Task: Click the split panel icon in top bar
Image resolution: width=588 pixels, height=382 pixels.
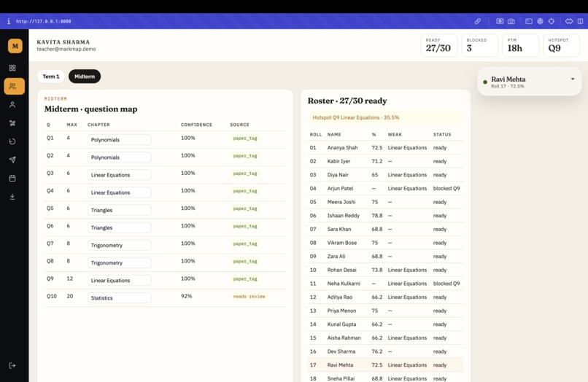Action: (x=580, y=21)
